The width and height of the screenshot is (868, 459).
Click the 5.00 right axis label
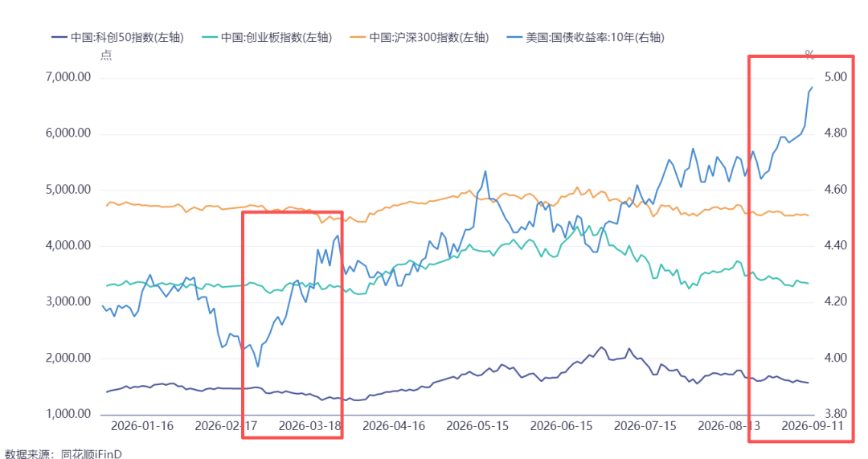tap(836, 77)
